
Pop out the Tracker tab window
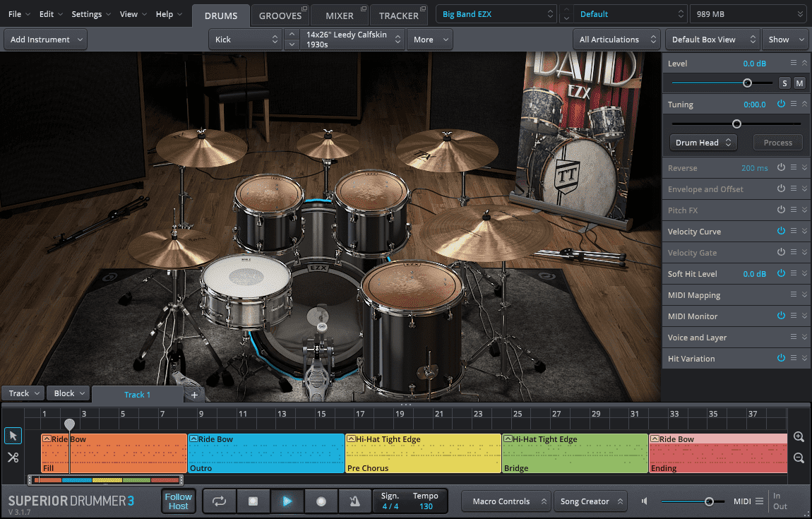(x=423, y=8)
